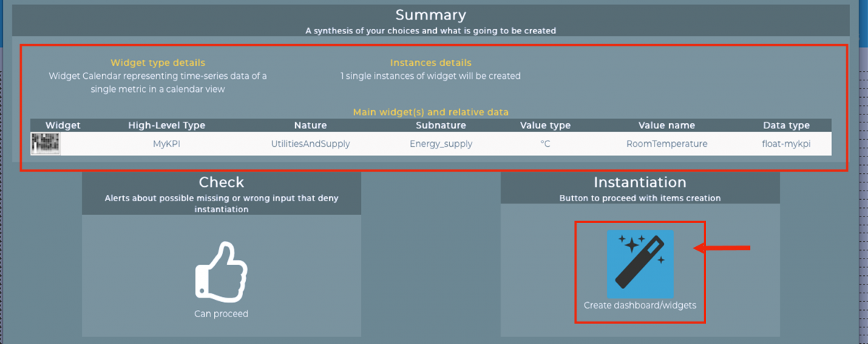Select the Value type column header
This screenshot has height=344, width=868.
(545, 125)
